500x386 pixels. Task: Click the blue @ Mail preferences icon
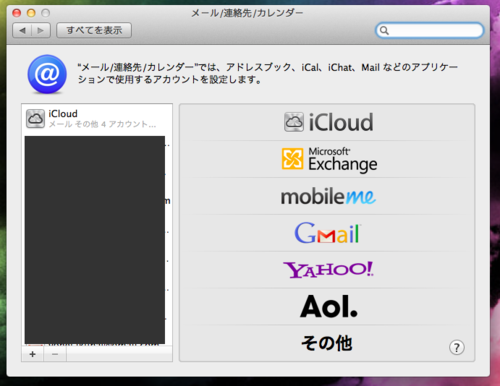47,74
